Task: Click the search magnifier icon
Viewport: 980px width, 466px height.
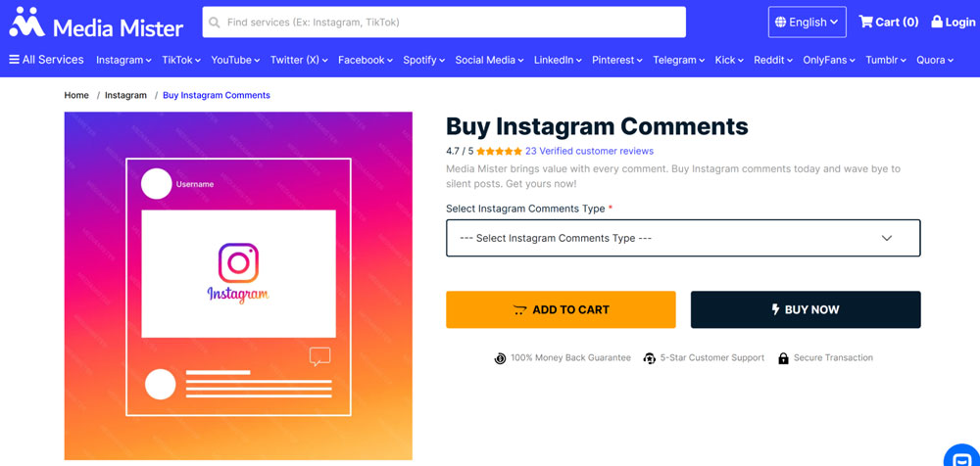Action: tap(215, 23)
